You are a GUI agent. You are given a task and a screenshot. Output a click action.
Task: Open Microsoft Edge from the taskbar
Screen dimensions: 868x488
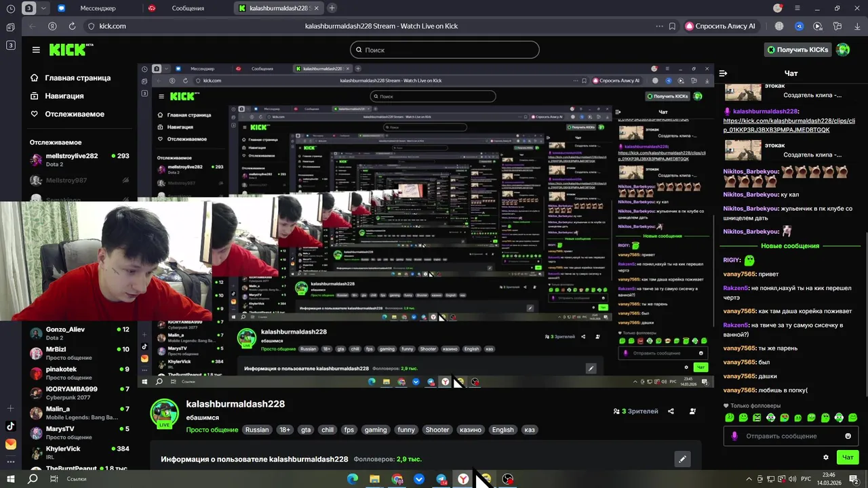353,479
